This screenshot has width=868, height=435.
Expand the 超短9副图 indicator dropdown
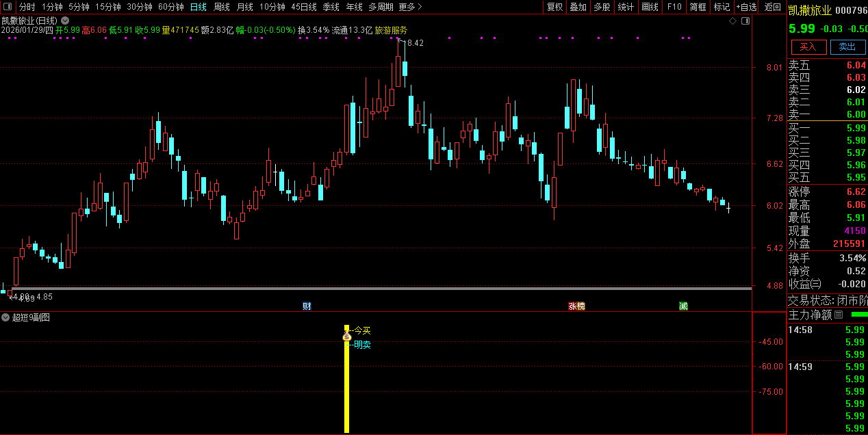click(5, 317)
